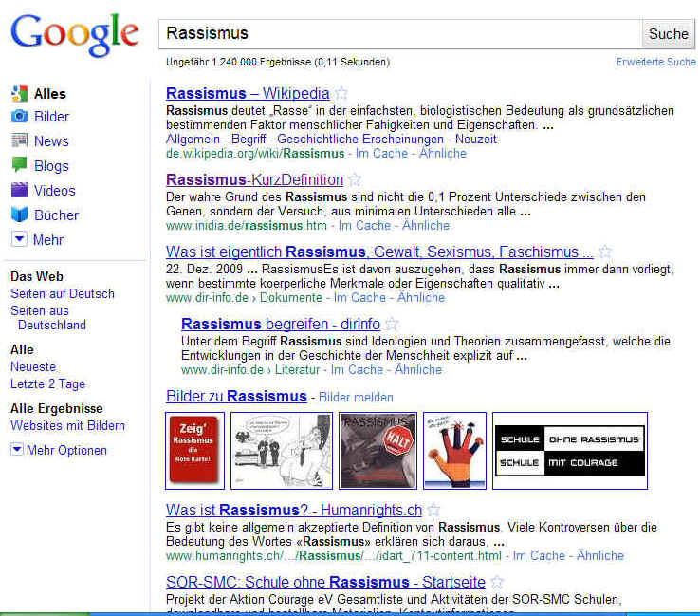Screen dimensions: 700x616
Task: Open Ähnliche for inidia.de result
Action: tap(426, 226)
